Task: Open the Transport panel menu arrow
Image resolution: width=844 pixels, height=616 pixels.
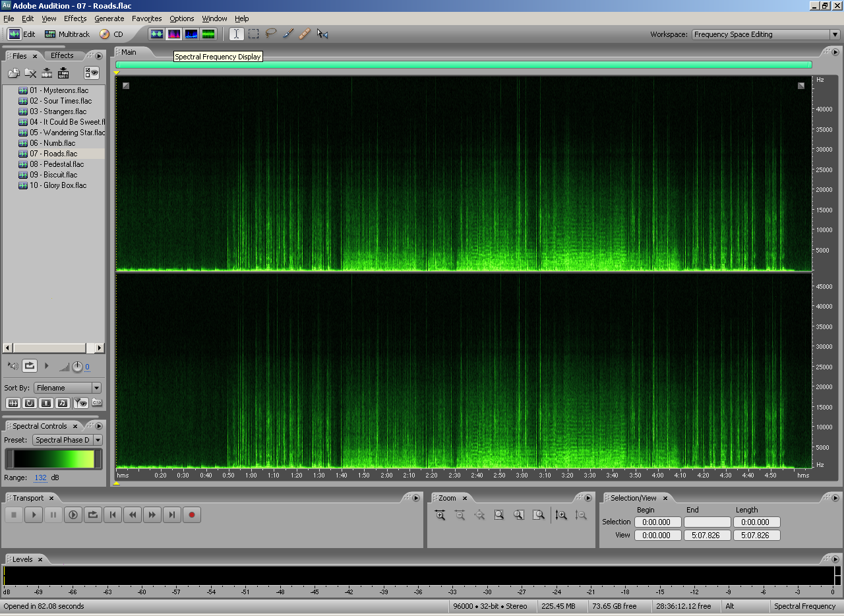Action: point(415,498)
